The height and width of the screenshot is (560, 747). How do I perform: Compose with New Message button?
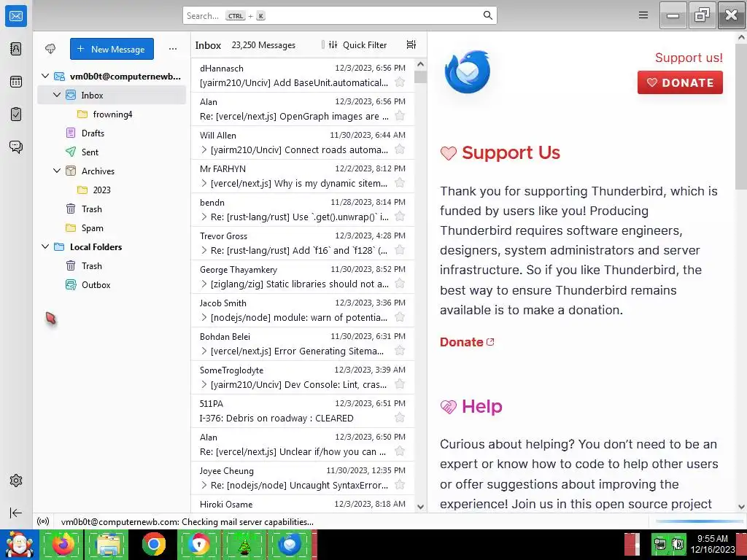point(112,49)
